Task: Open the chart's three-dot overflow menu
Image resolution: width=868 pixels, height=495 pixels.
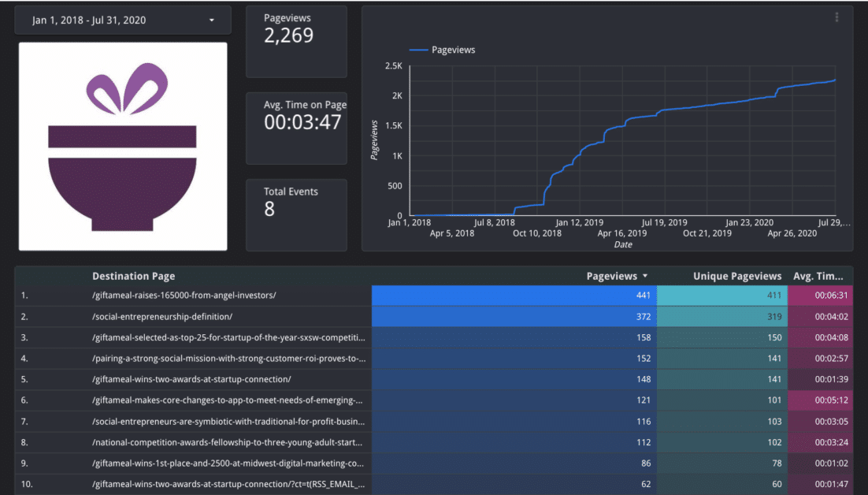Action: click(837, 17)
